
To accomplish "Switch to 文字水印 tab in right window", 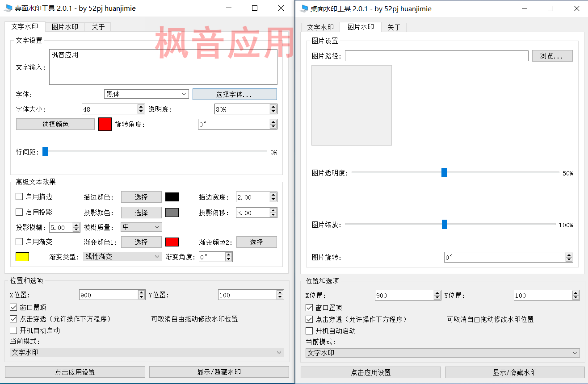I will pos(320,27).
